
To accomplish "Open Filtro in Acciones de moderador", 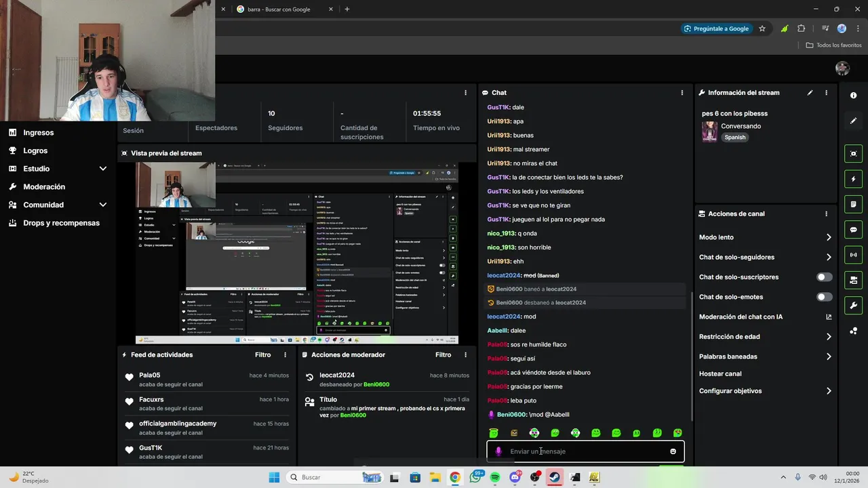I will pyautogui.click(x=443, y=354).
